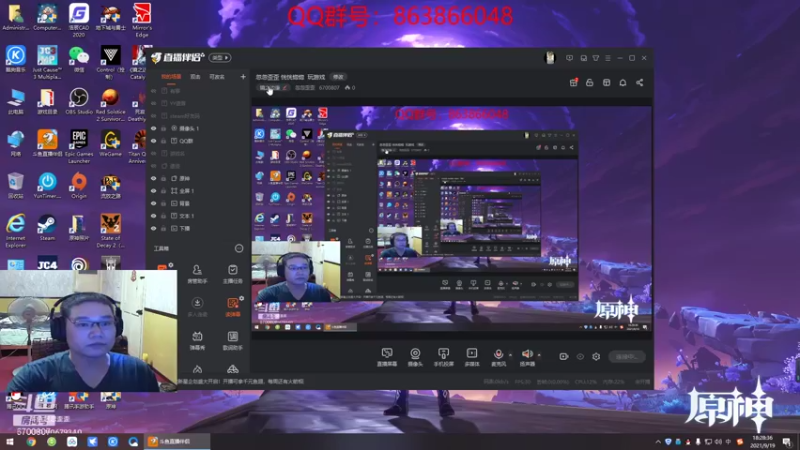
Task: Open OBS Studio desktop shortcut
Action: 79,101
